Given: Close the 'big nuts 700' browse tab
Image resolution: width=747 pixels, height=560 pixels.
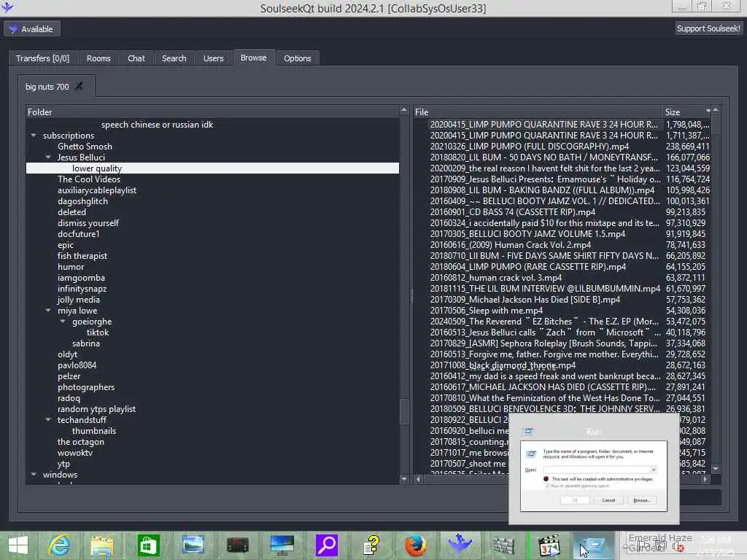Looking at the screenshot, I should (79, 86).
